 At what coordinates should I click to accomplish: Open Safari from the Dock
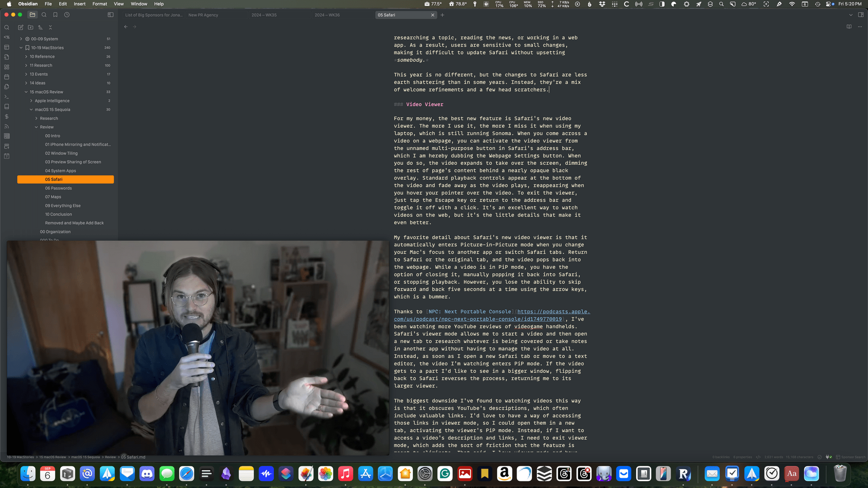click(x=186, y=474)
